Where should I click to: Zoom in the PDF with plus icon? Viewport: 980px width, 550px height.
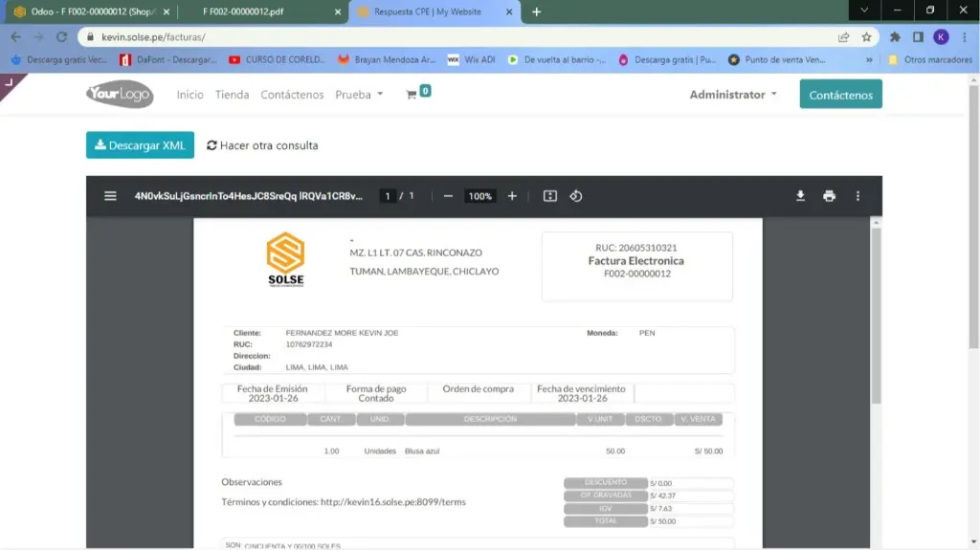pyautogui.click(x=512, y=196)
